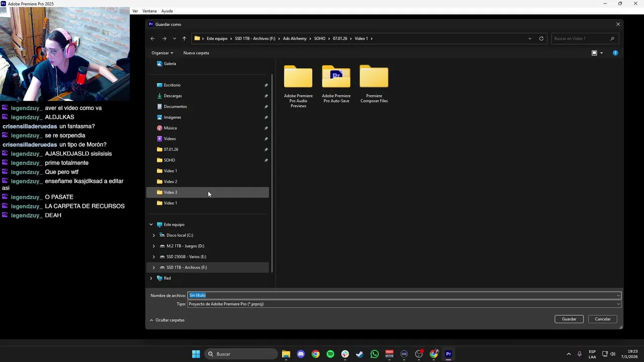Change the view layout icon
644x362 pixels.
click(x=594, y=53)
